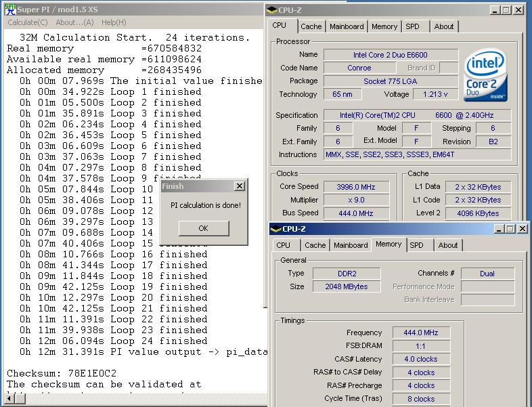Click the Super PI horizontal scrollbar thumb
This screenshot has height=407, width=532.
tap(20, 398)
